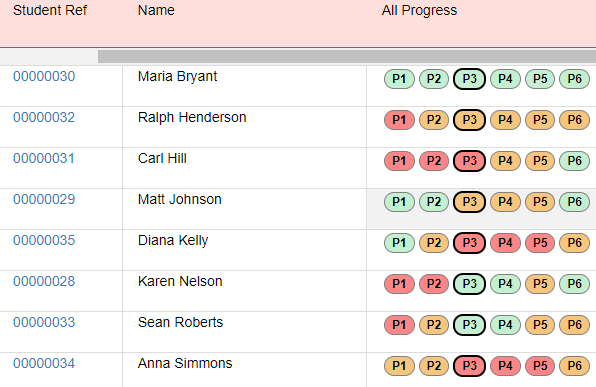The width and height of the screenshot is (596, 387).
Task: Click Anna Simmons' orange P1 badge
Action: click(x=399, y=366)
